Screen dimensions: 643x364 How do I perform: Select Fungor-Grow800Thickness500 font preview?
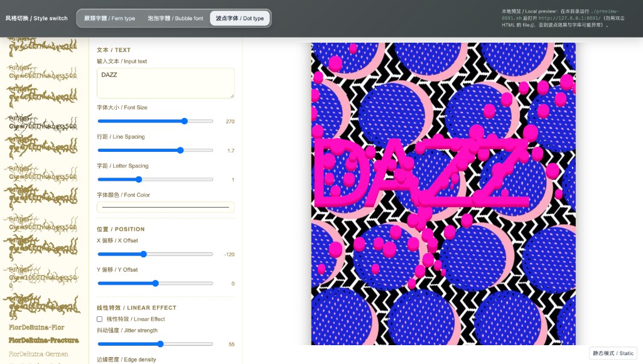coord(41,172)
